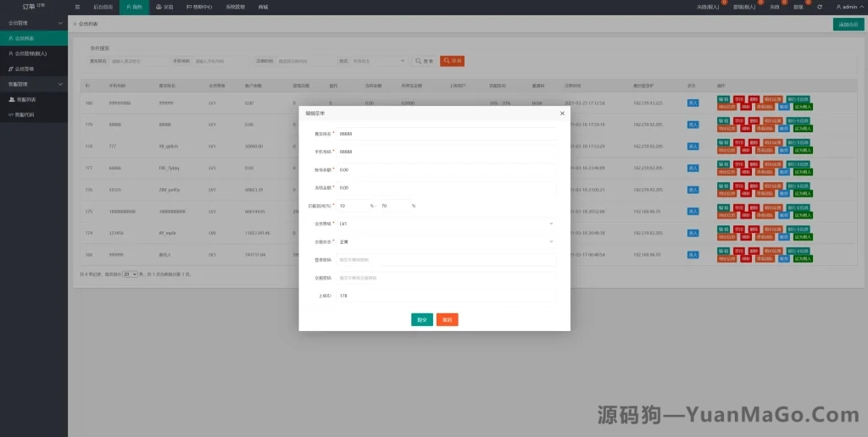
Task: Click red 禁用 button in row ID 177
Action: 739,164
